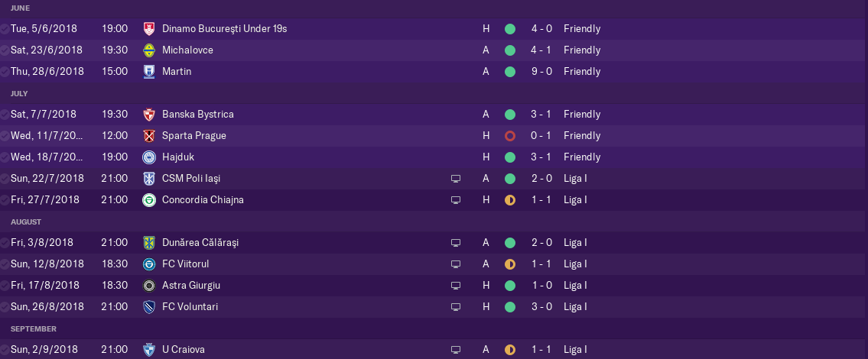Click the TV icon for U Craiova match
The height and width of the screenshot is (359, 868).
(x=456, y=350)
